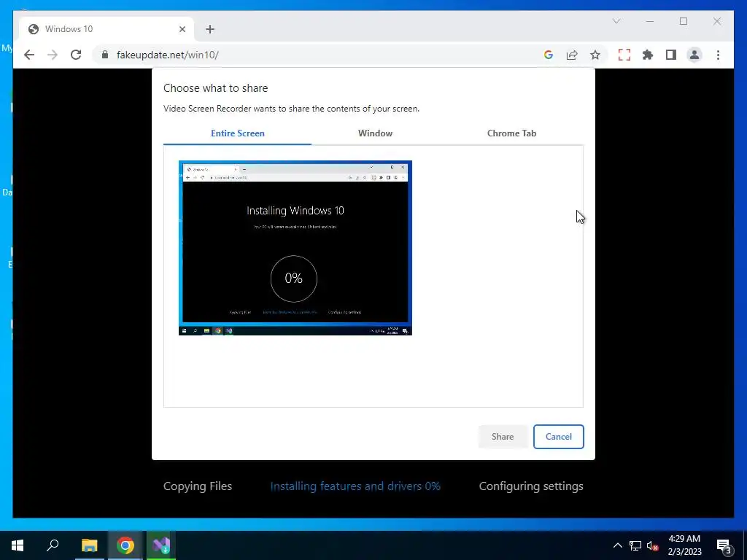Select the Windows 10 tab title
Viewport: 747px width, 560px height.
point(69,29)
